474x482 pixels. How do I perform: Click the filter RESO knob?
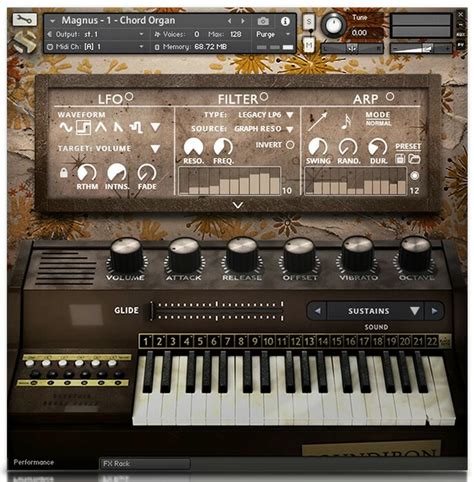point(194,147)
